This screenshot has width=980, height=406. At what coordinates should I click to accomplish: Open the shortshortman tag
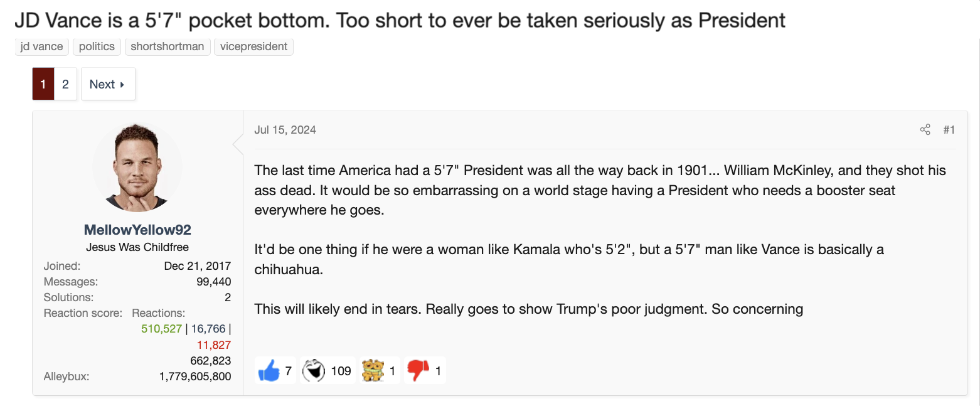[168, 46]
